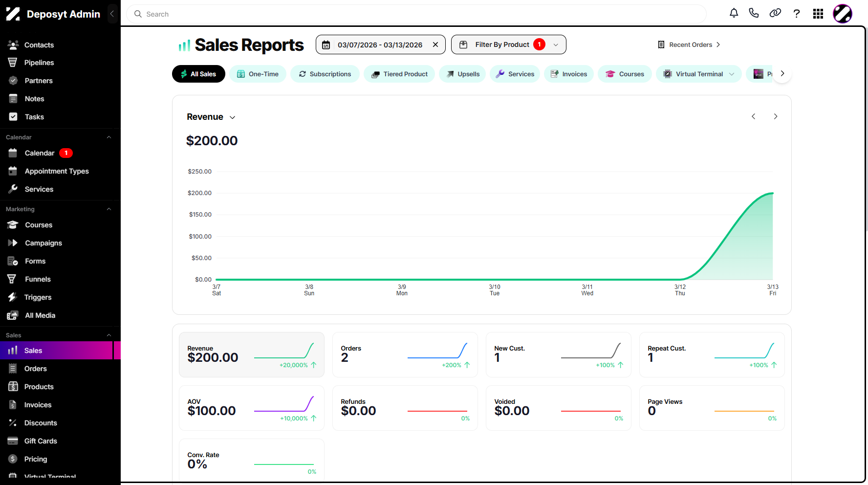Select the Page Views stat card

tap(712, 408)
